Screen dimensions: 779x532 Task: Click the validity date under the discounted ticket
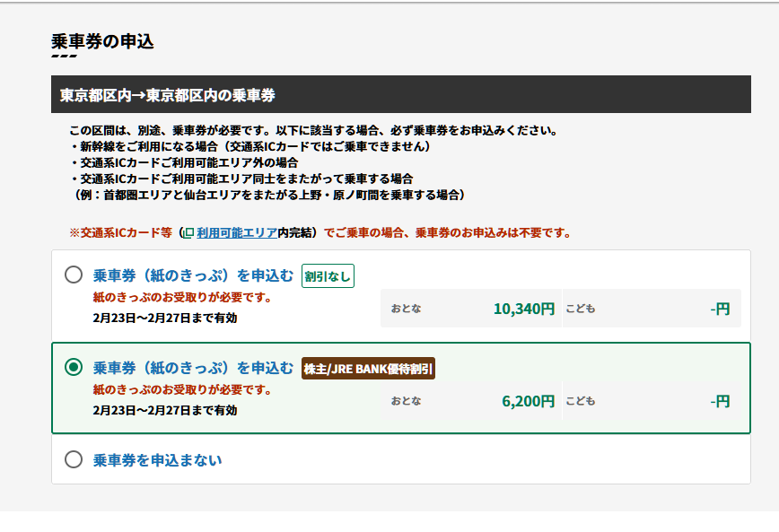coord(165,410)
